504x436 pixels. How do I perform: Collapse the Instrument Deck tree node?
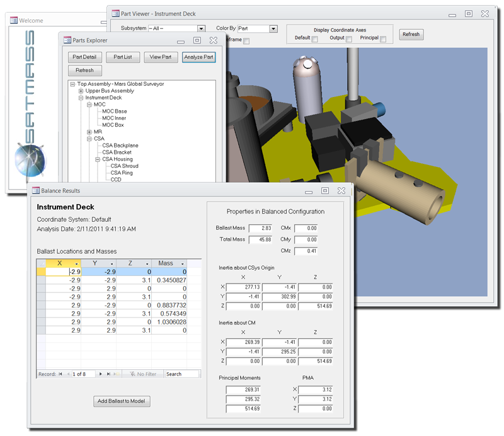81,98
